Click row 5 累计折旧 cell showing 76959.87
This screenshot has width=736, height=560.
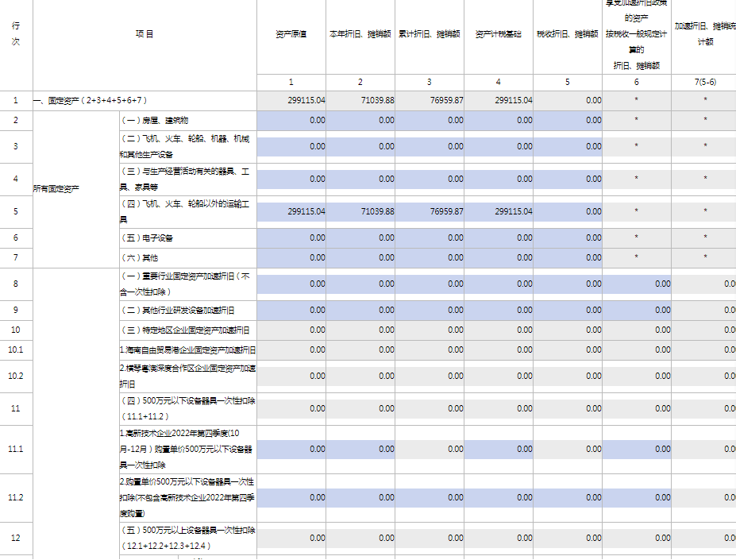pyautogui.click(x=430, y=211)
